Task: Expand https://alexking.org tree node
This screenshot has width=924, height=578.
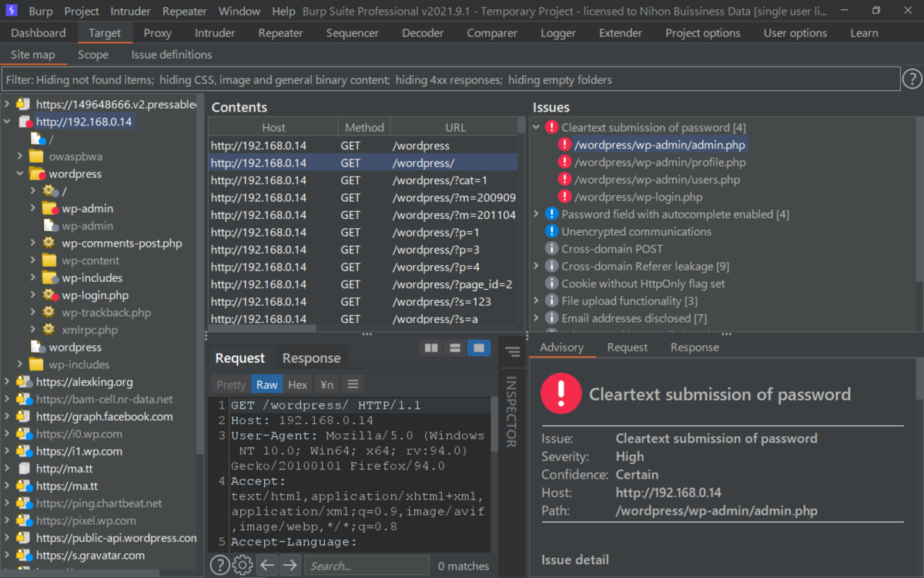Action: (7, 381)
